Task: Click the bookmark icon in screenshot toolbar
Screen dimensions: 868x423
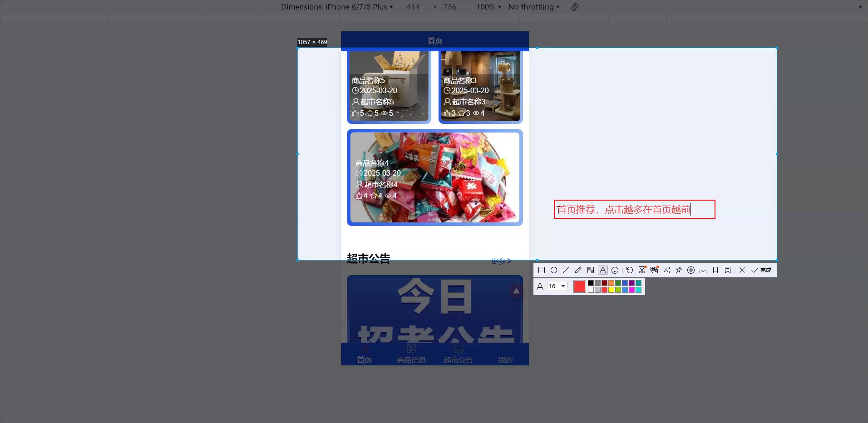Action: coord(728,270)
